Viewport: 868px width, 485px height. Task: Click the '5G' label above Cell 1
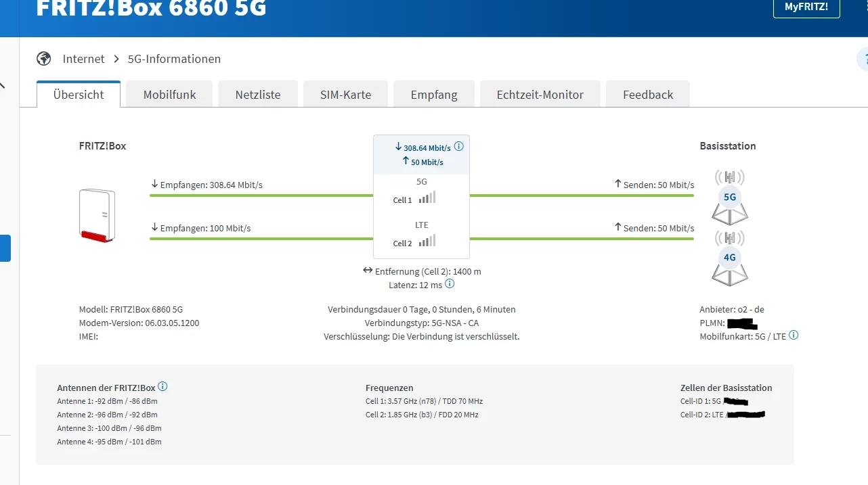coord(421,181)
